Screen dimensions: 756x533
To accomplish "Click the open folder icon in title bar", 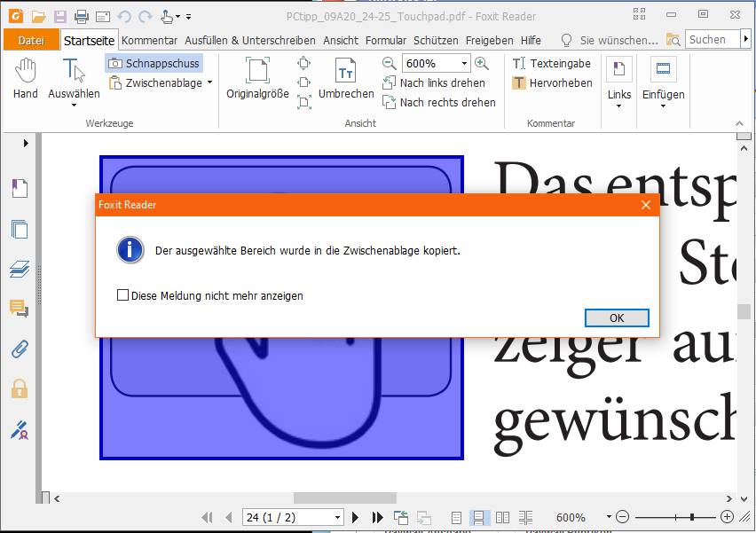I will (x=38, y=17).
